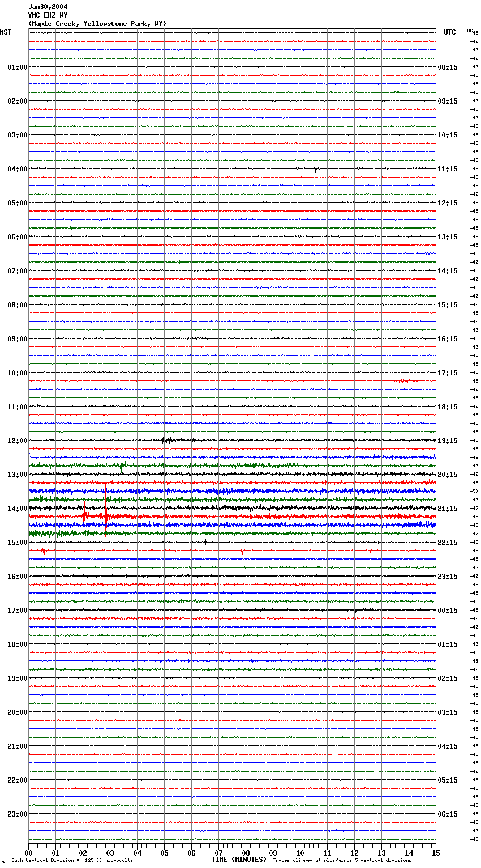Click the '15:00' MST time label

[x=18, y=543]
